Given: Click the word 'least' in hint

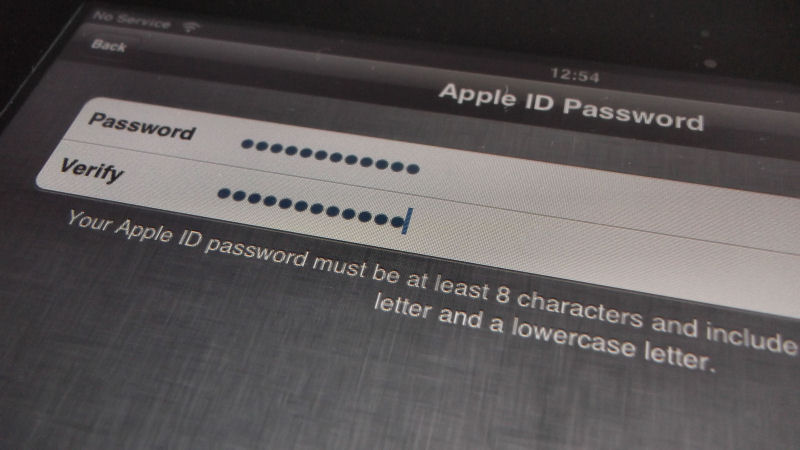Looking at the screenshot, I should pos(462,288).
